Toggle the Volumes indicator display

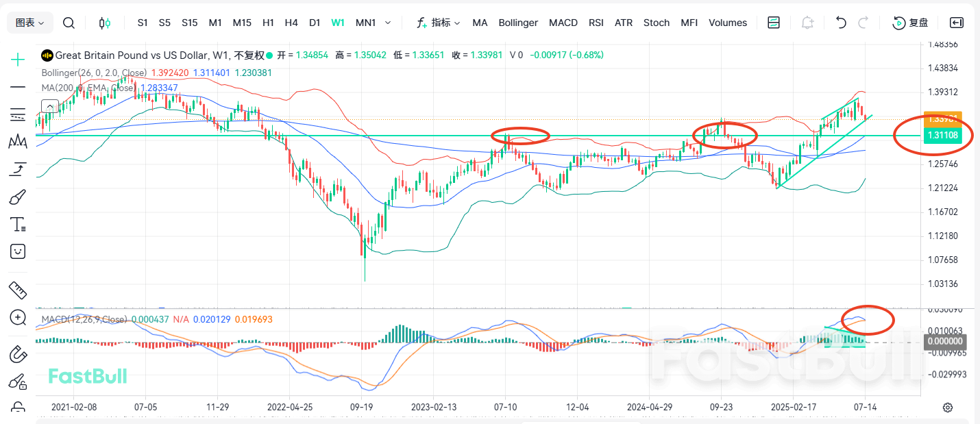[x=728, y=22]
